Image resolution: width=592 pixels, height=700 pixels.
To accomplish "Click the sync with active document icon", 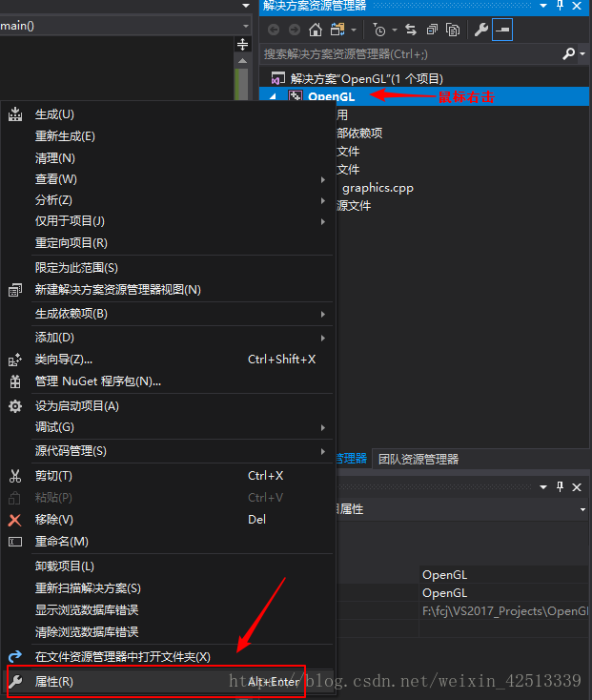I will click(x=411, y=30).
